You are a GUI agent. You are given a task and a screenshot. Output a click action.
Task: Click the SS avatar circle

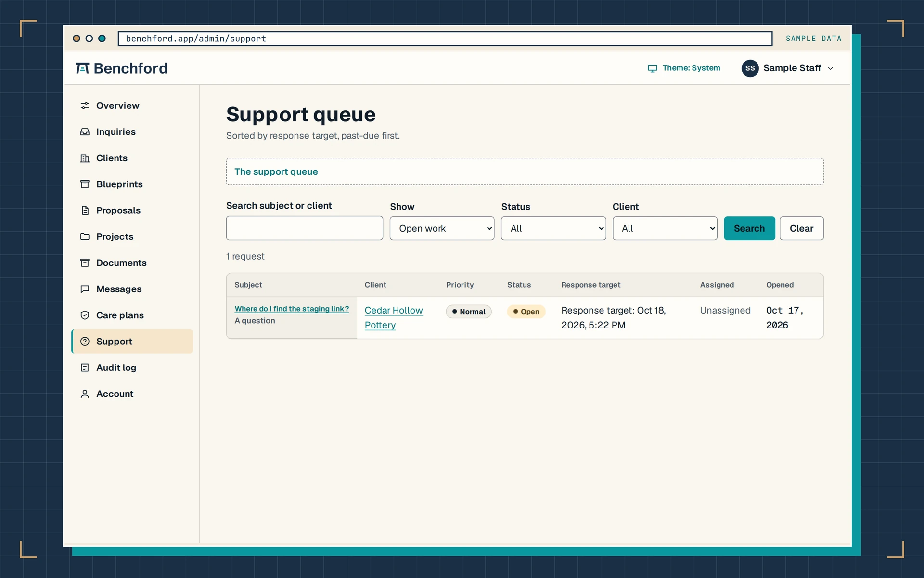click(x=750, y=68)
